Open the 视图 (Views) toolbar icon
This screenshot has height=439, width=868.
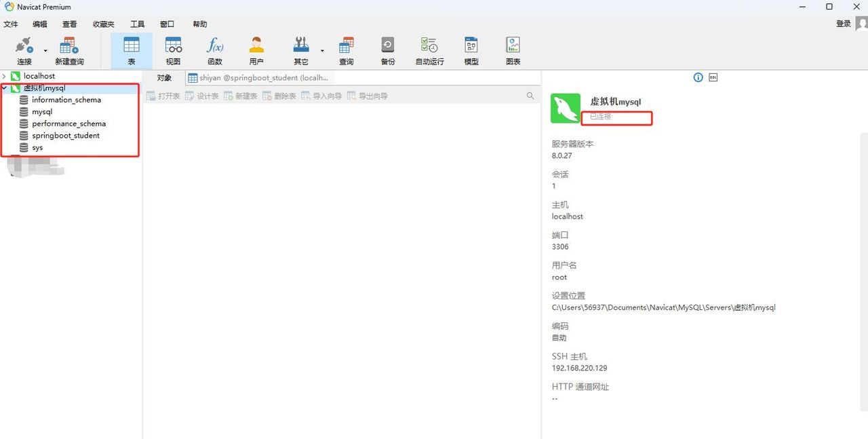pyautogui.click(x=173, y=49)
